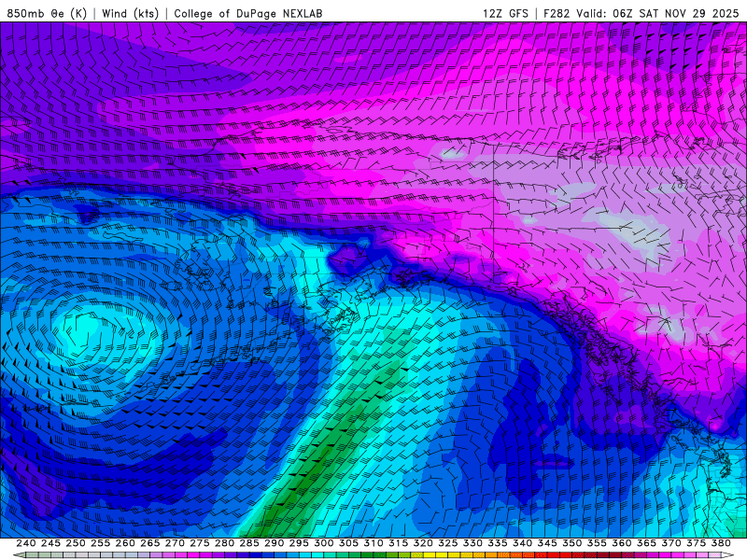Select the 300 value on the color scale
Screen dimensions: 747x560
tap(324, 543)
